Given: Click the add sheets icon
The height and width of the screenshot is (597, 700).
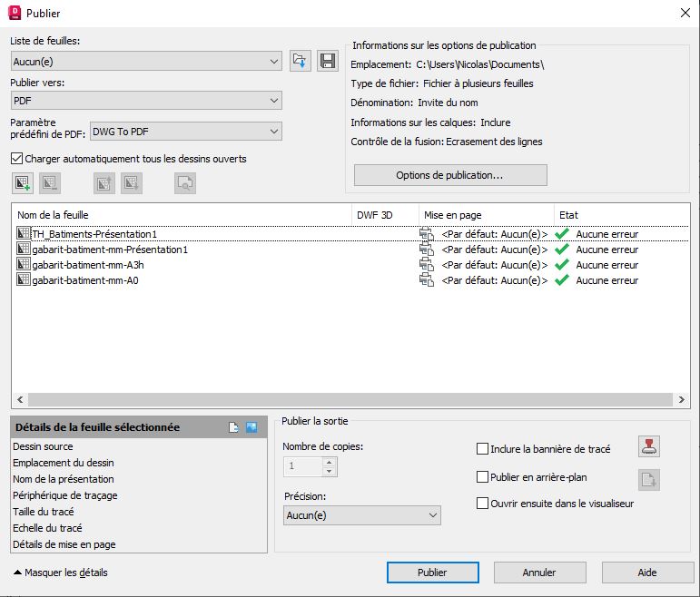Looking at the screenshot, I should (23, 183).
